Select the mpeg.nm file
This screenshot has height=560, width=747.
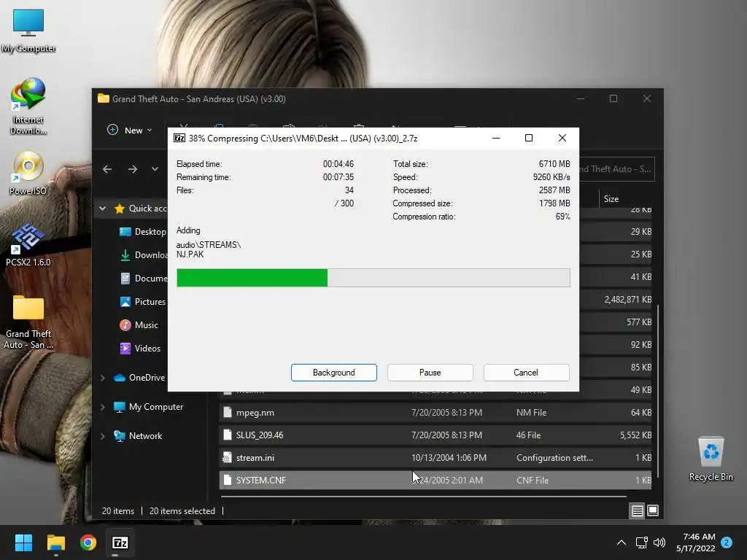[x=435, y=413]
